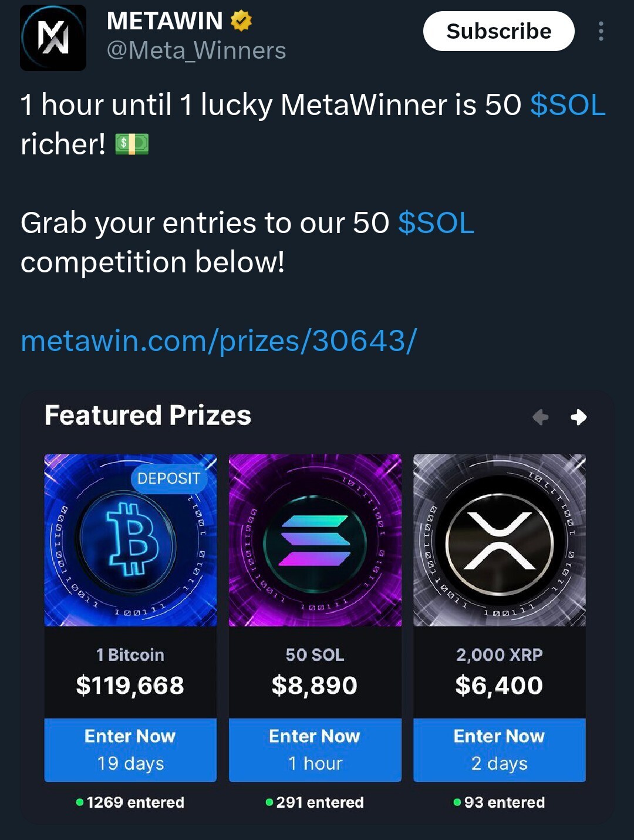Go to next featured prizes arrow

tap(578, 417)
